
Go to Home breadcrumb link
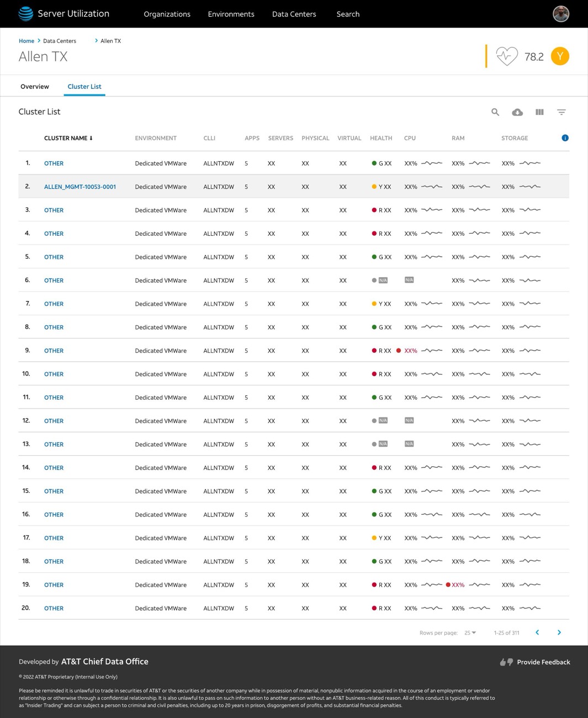pyautogui.click(x=27, y=41)
